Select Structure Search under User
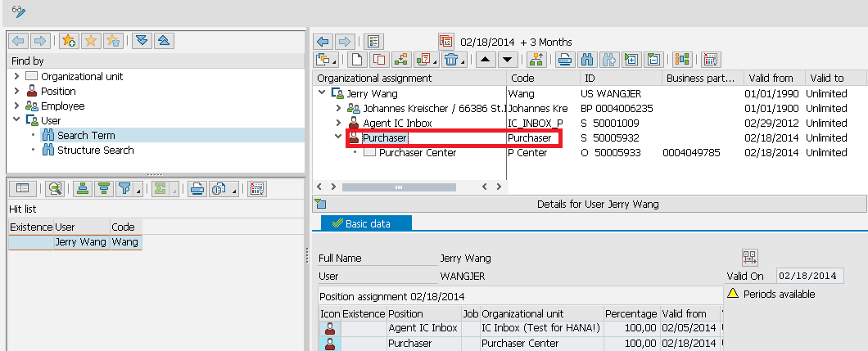868x351 pixels. tap(95, 150)
